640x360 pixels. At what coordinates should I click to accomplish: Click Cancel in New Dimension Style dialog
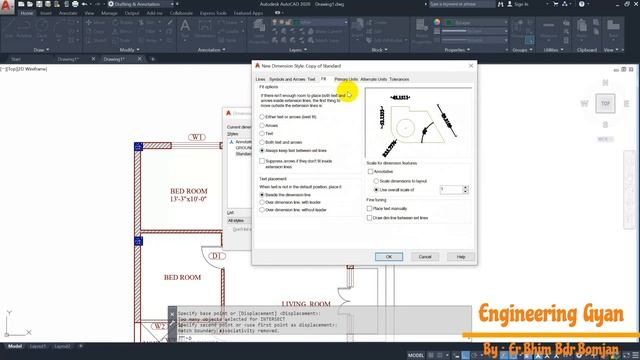coord(425,257)
